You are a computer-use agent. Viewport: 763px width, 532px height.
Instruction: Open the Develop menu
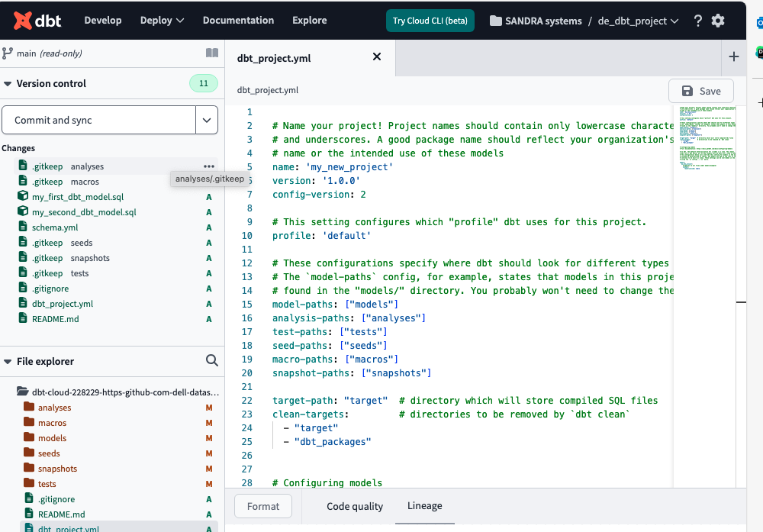pos(103,21)
